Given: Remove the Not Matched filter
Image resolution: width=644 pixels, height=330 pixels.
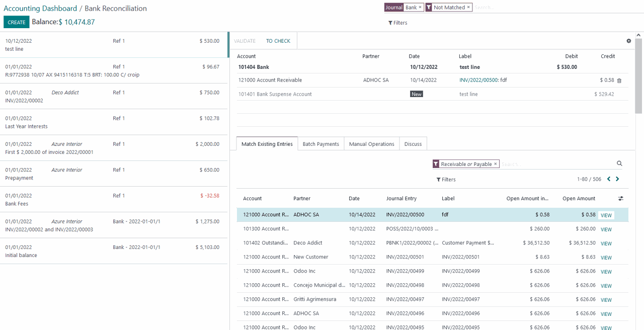Looking at the screenshot, I should 469,7.
